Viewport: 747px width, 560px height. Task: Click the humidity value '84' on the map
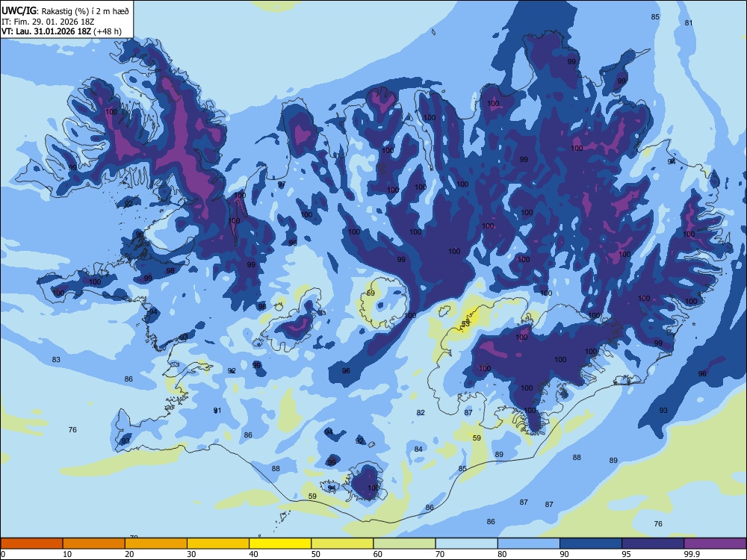(418, 449)
